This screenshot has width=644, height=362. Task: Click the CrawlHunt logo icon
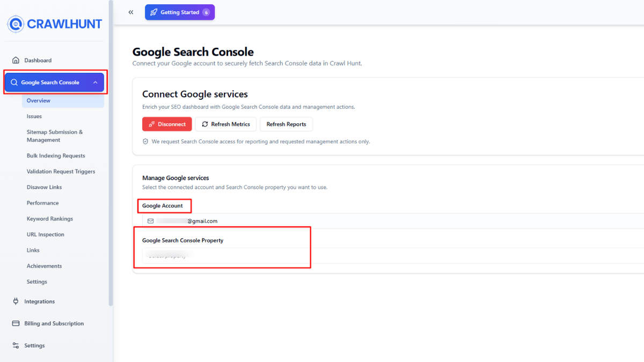(16, 24)
